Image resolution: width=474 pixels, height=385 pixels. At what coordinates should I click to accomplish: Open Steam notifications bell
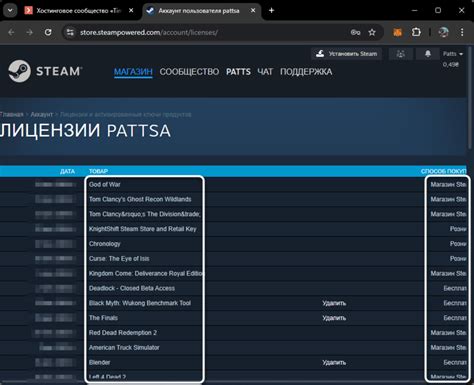[x=428, y=54]
